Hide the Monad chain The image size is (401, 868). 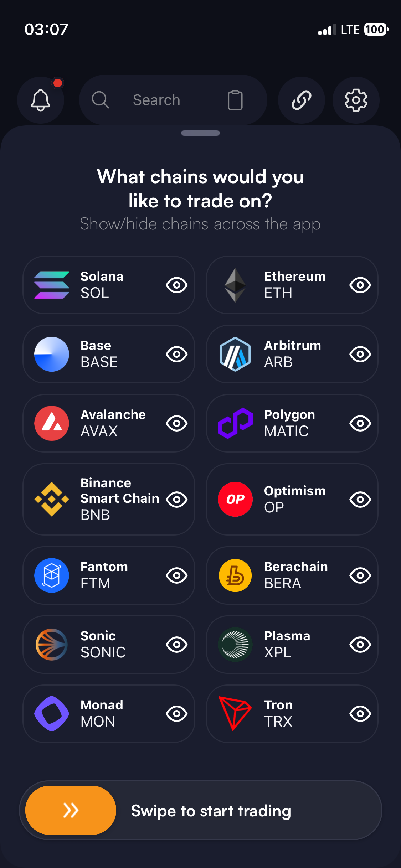[176, 713]
